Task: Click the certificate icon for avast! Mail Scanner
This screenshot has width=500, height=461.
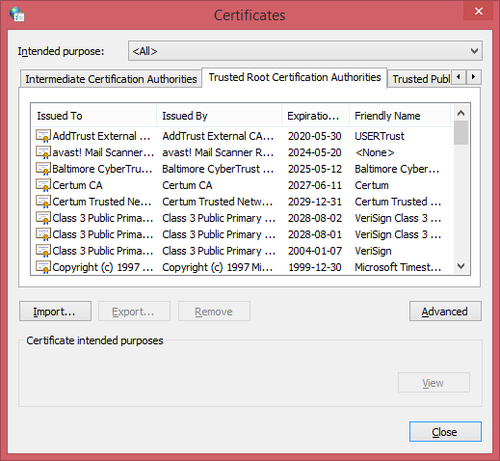Action: click(43, 152)
